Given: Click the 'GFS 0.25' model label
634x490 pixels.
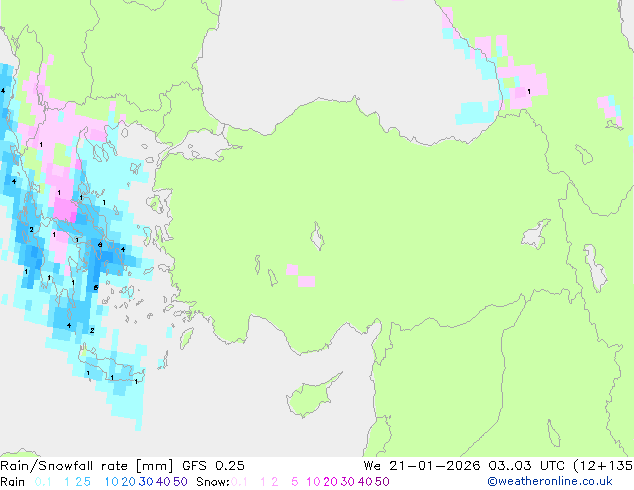Looking at the screenshot, I should pyautogui.click(x=213, y=466).
